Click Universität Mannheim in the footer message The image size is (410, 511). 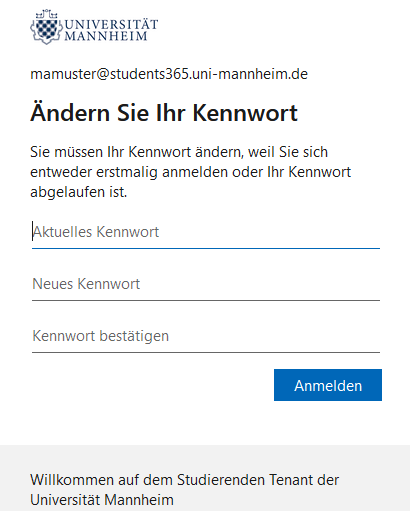click(102, 500)
